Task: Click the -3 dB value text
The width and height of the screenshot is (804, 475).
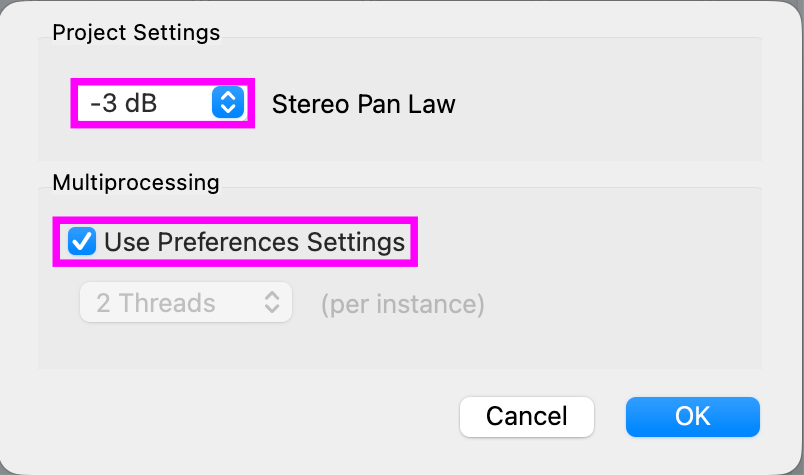Action: (x=124, y=102)
